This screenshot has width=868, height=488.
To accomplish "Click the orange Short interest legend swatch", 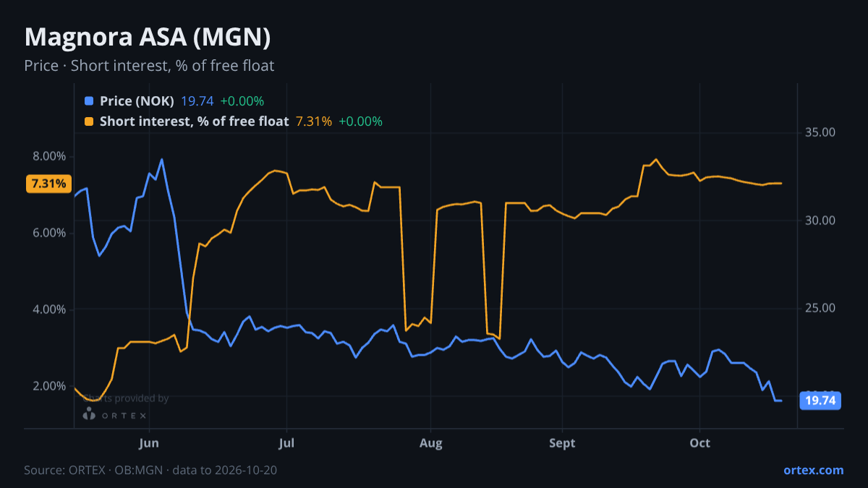I will tap(89, 121).
